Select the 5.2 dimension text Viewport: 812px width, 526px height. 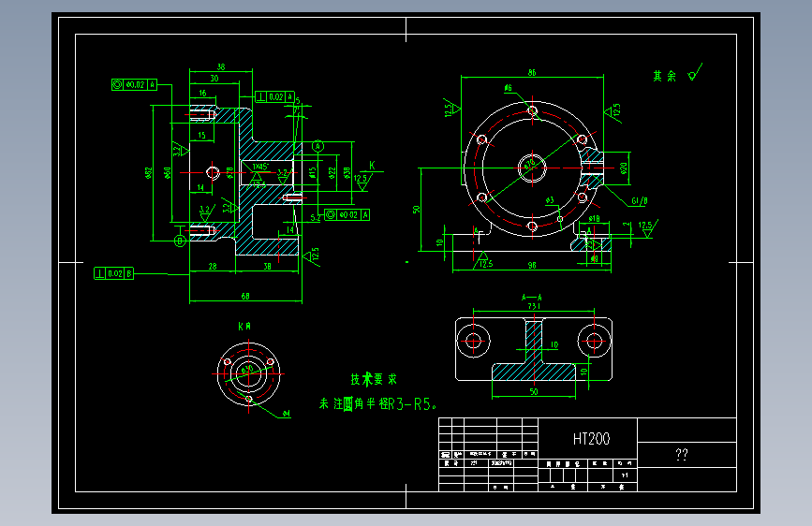point(316,218)
